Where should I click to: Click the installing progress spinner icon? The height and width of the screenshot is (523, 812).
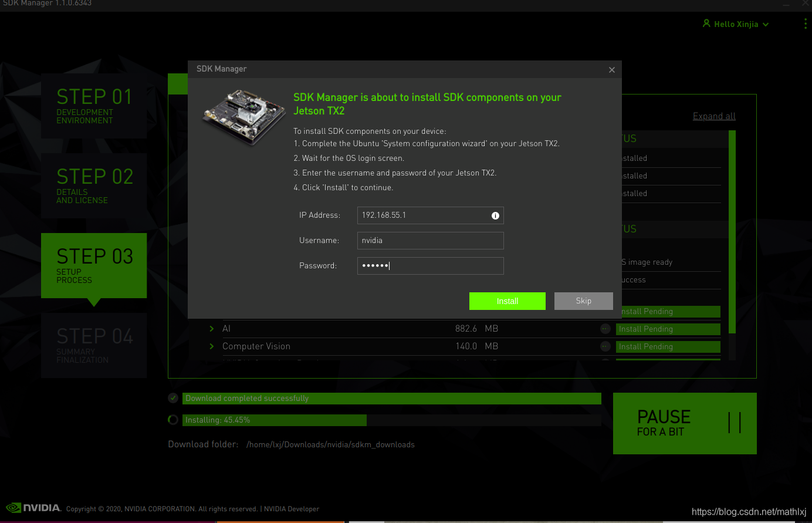[x=173, y=420]
